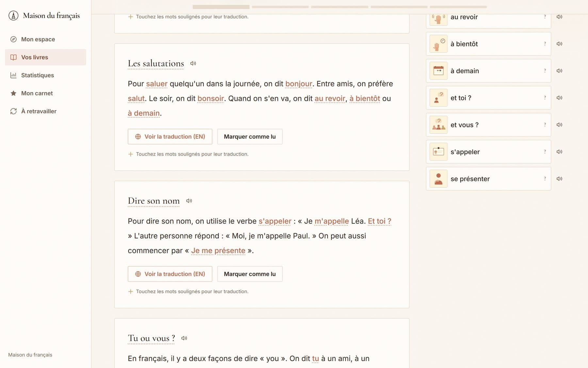Show English translation for Dire son nom

pyautogui.click(x=170, y=274)
